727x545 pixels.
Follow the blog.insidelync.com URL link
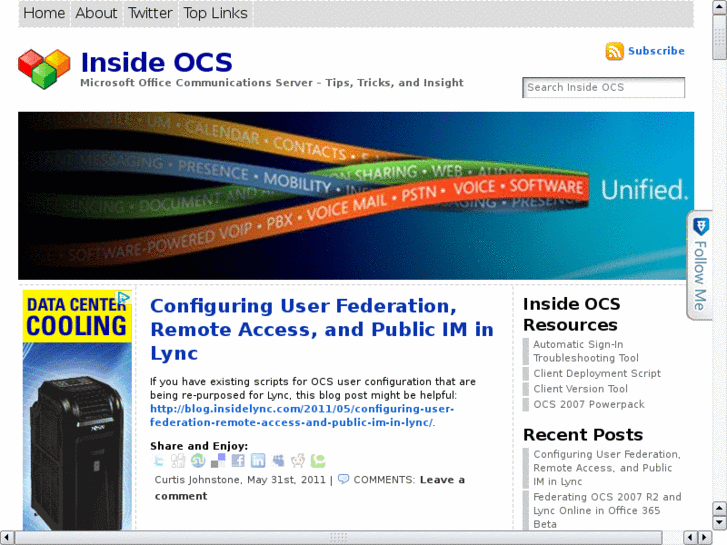click(302, 416)
